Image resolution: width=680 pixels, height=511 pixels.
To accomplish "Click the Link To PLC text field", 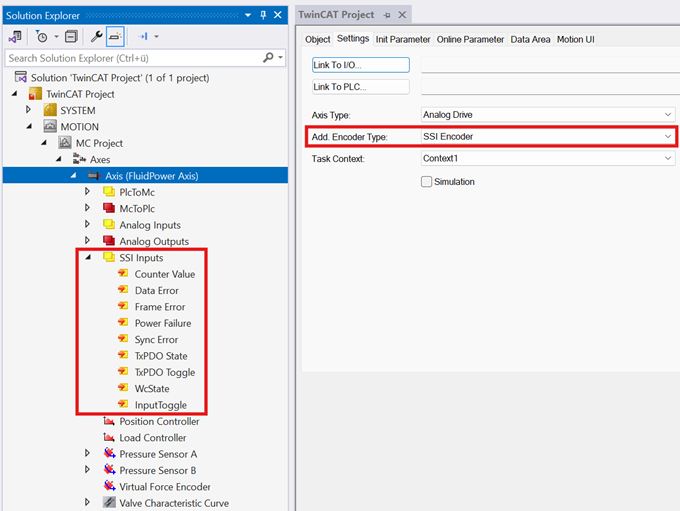I will [550, 87].
